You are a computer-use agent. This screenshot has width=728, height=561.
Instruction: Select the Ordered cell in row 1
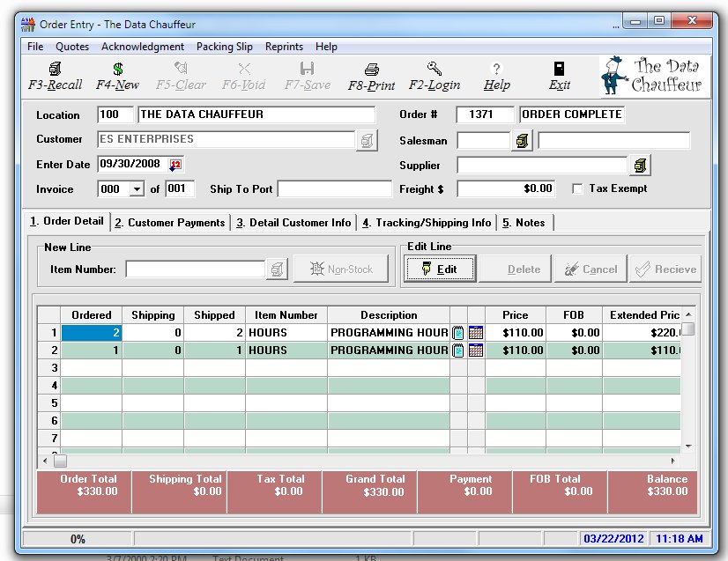click(x=92, y=333)
